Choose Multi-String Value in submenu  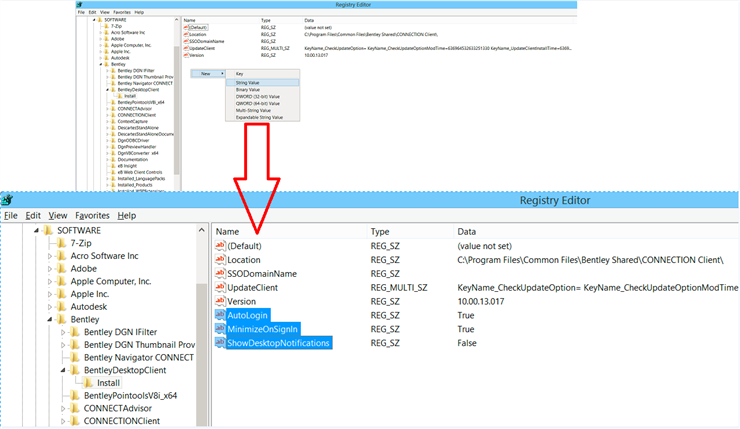[262, 110]
